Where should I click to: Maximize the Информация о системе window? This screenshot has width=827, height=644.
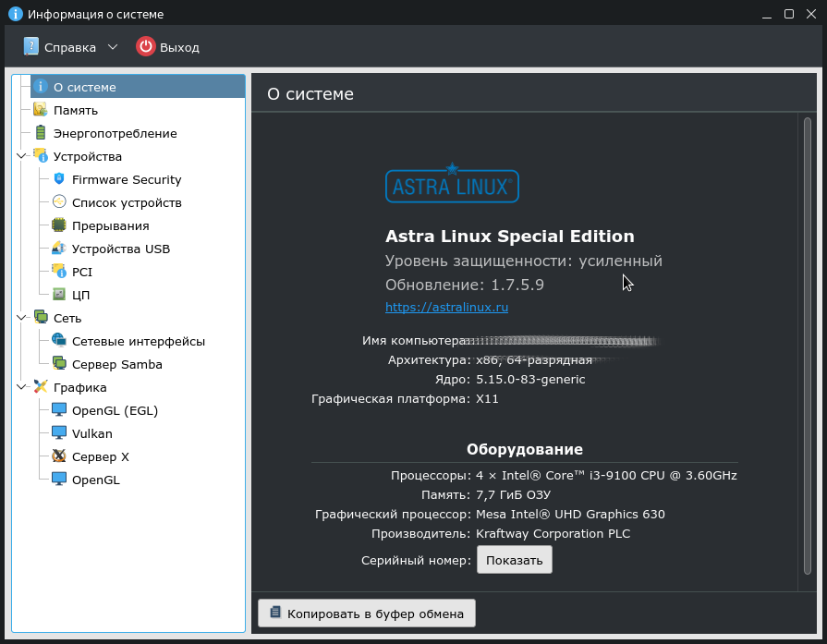[789, 14]
